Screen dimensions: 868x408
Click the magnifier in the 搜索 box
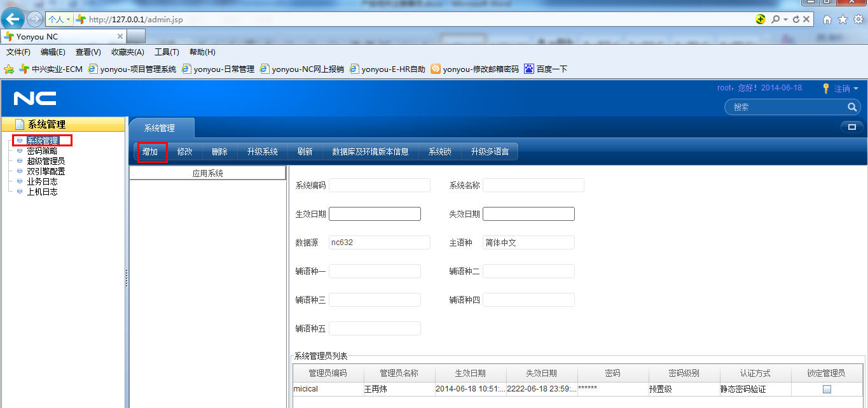click(x=852, y=107)
